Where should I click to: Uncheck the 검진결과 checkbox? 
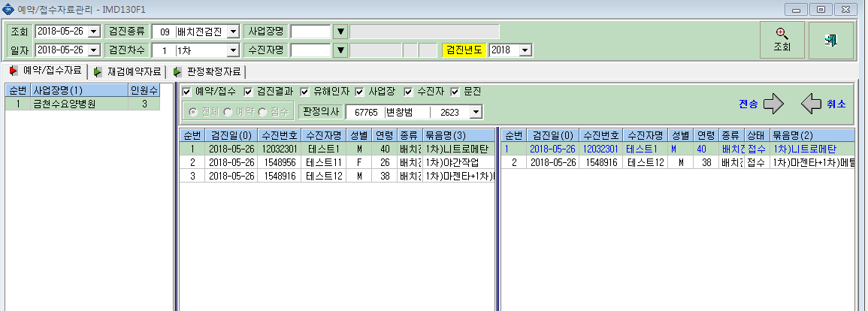coord(248,92)
